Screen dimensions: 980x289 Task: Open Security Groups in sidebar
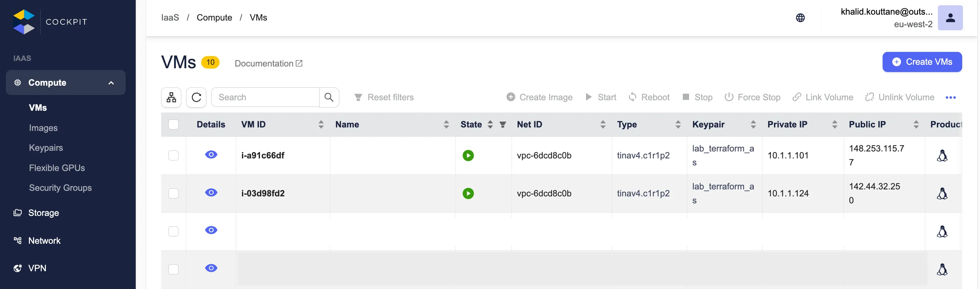(60, 188)
